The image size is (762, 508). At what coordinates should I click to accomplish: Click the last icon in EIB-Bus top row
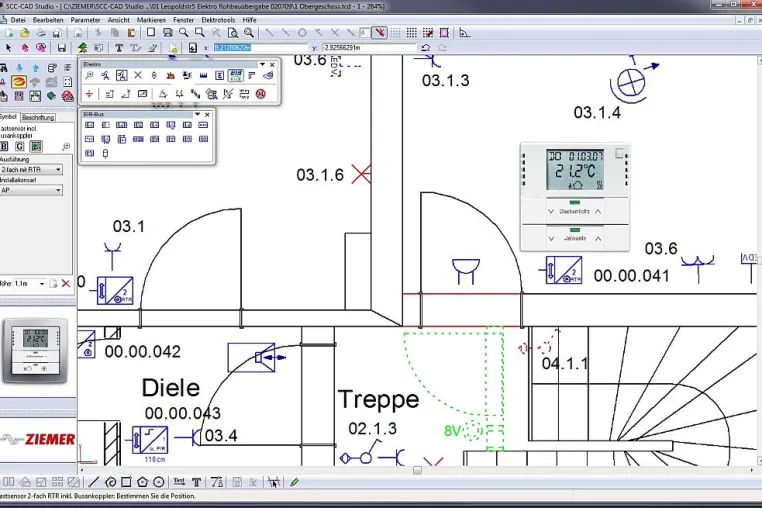tap(203, 125)
